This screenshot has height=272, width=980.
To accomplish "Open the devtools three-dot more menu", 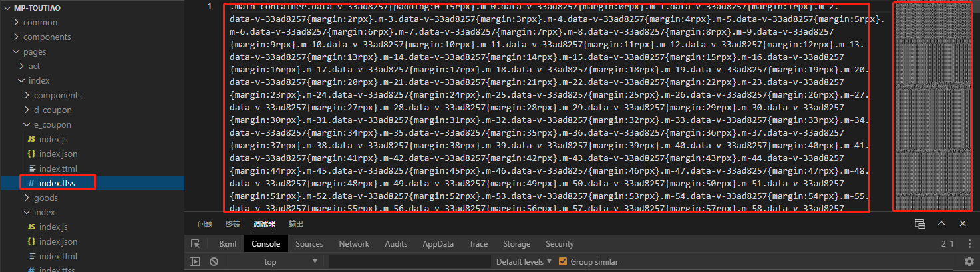I will 969,244.
